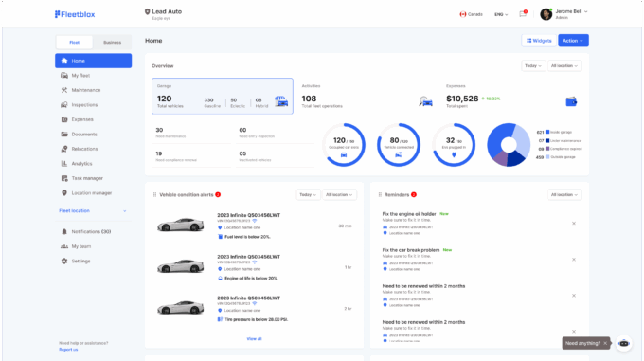Open Inspections in the sidebar
Viewport: 644px width, 361px height.
pos(93,105)
